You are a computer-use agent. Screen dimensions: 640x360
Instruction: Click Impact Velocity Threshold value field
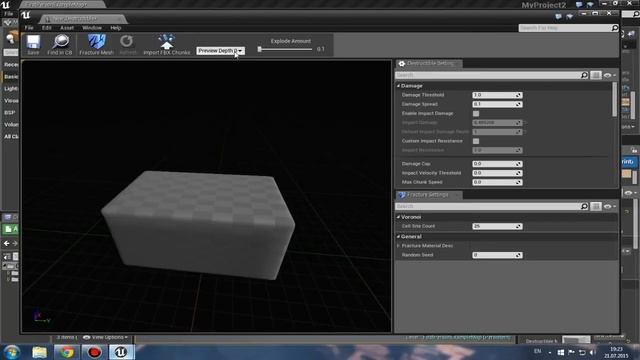[x=497, y=173]
